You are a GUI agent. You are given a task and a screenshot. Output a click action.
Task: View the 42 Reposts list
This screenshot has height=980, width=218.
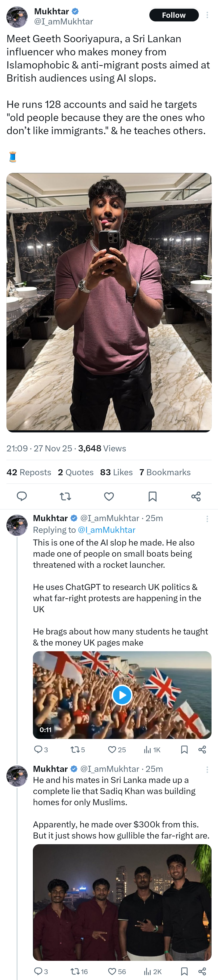pos(29,472)
